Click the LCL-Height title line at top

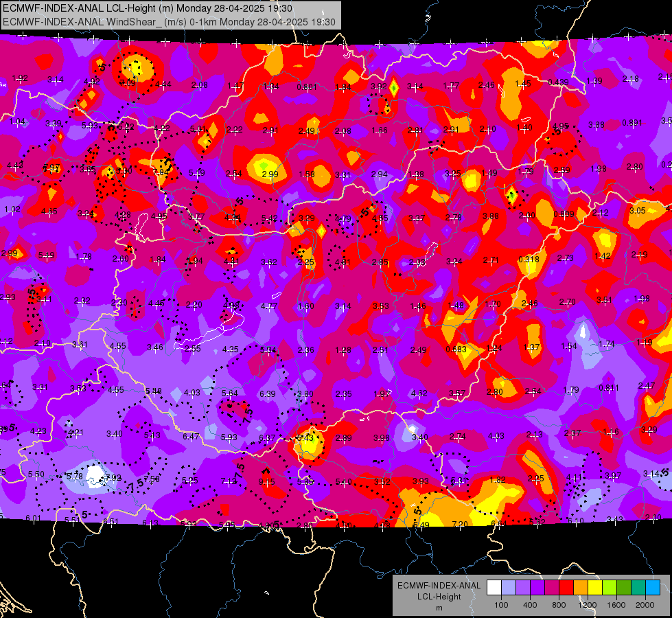(x=148, y=8)
